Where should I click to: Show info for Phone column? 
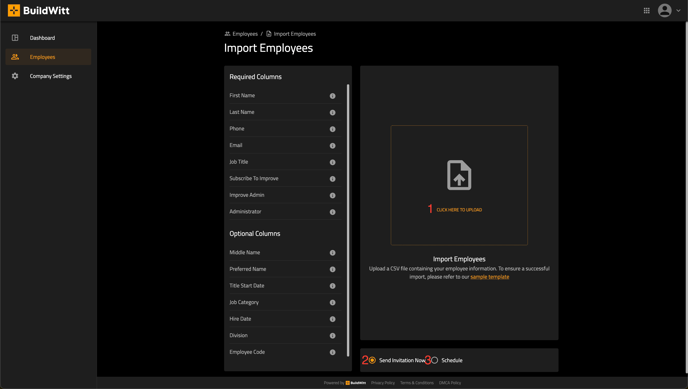tap(333, 129)
